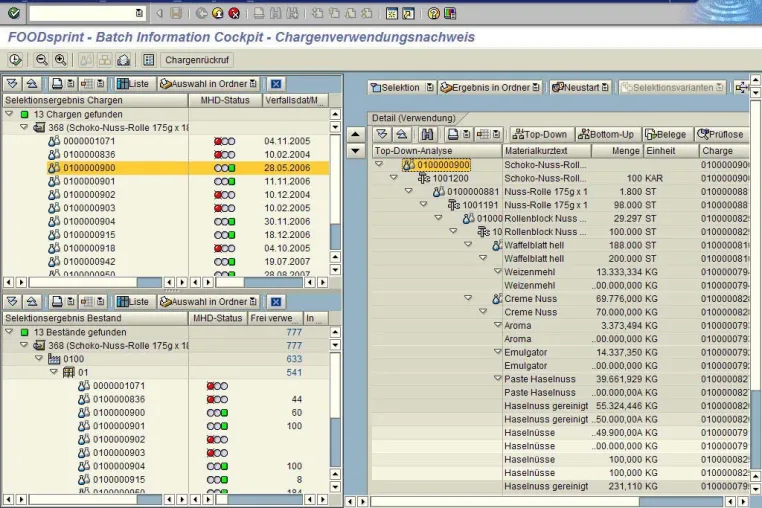The width and height of the screenshot is (762, 508).
Task: Click the MHD-Status column header in Chargen panel
Action: [x=225, y=100]
